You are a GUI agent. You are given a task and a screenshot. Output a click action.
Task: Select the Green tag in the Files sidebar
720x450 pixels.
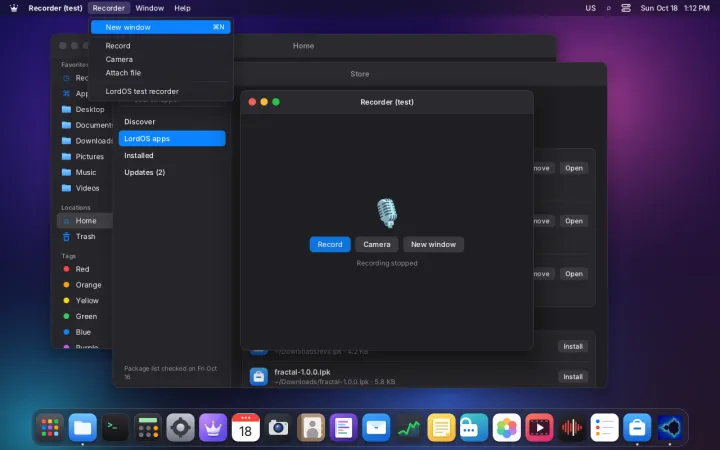tap(85, 316)
